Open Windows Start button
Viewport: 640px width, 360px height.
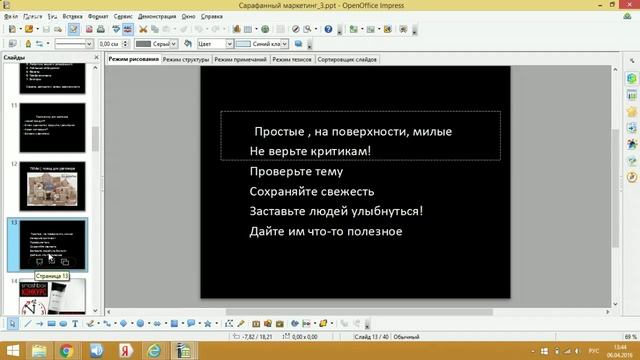(x=13, y=351)
